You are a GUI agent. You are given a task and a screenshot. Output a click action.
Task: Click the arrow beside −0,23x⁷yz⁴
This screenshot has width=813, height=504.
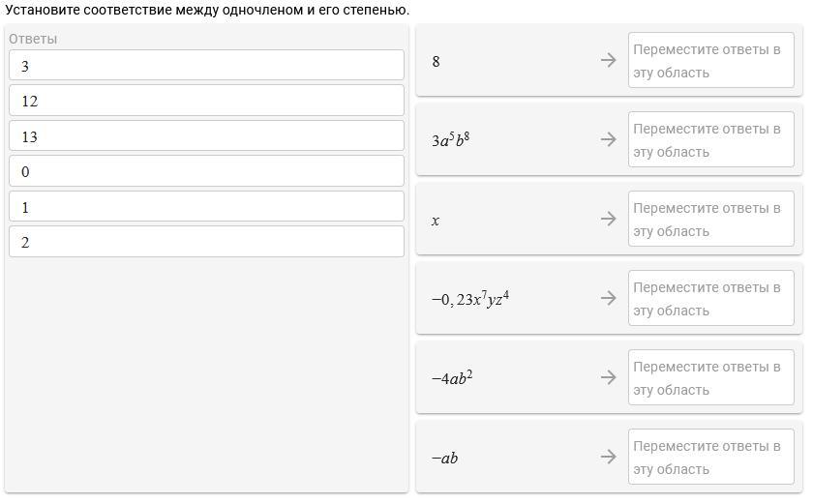(x=608, y=299)
